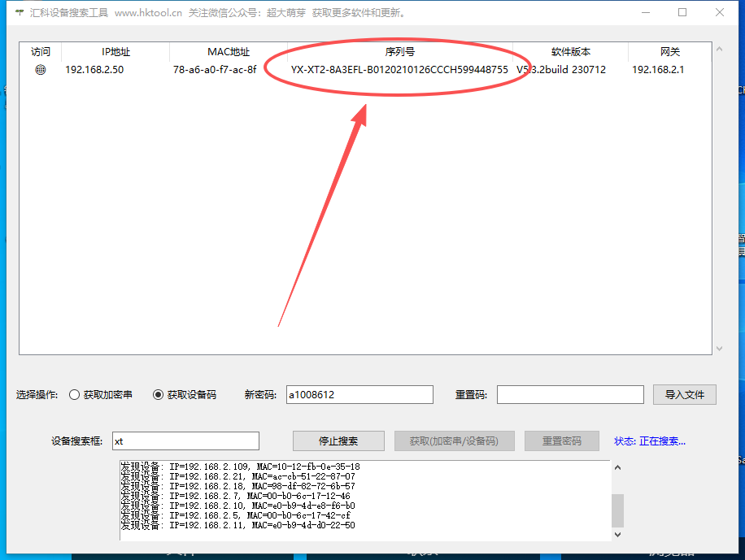Click the MAC地址 column header
This screenshot has width=745, height=560.
[x=227, y=51]
